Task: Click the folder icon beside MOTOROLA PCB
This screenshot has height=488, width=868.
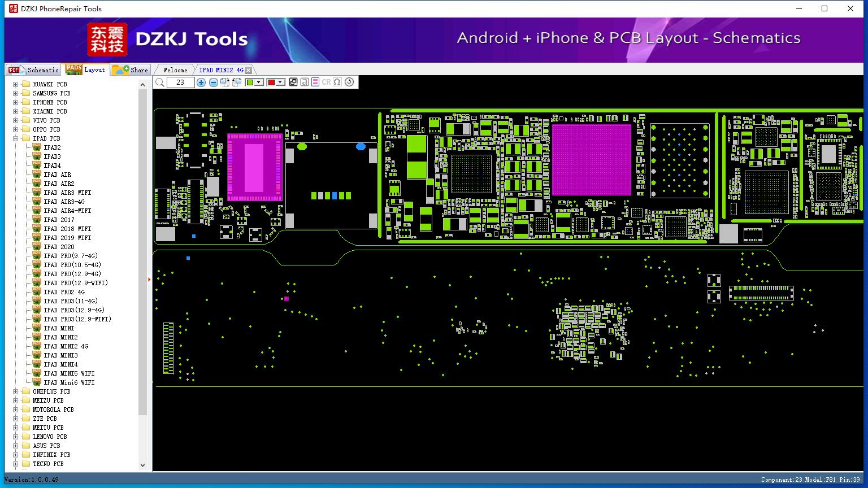Action: click(25, 409)
